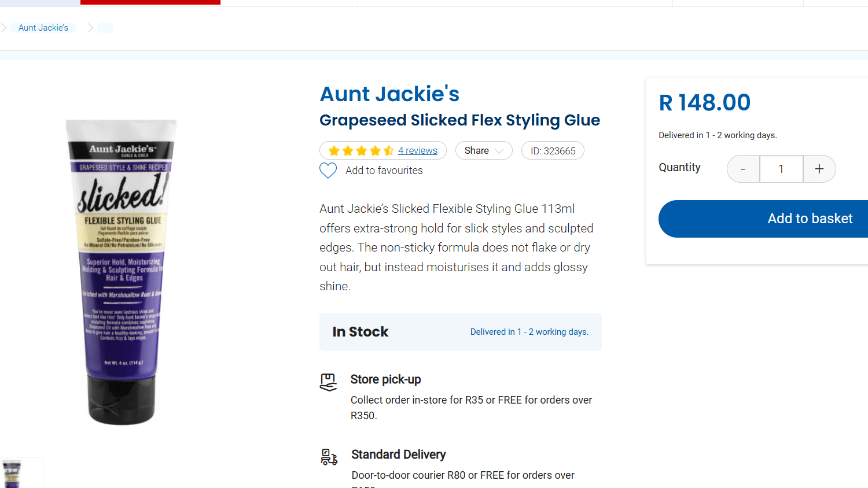Viewport: 868px width, 488px height.
Task: Click the heart favourites icon
Action: click(x=328, y=171)
